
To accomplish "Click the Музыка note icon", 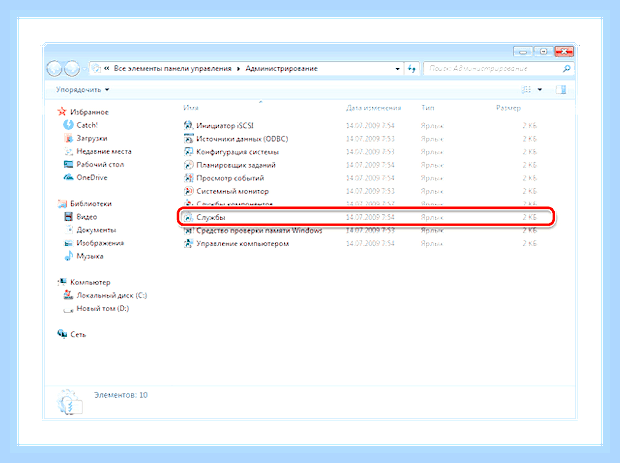I will pyautogui.click(x=68, y=256).
